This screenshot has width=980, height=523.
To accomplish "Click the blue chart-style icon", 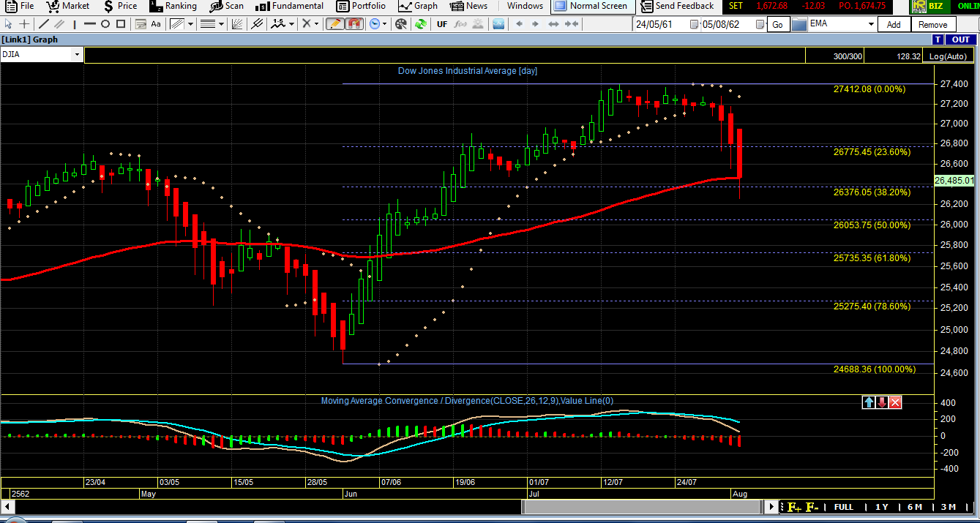I will 498,24.
